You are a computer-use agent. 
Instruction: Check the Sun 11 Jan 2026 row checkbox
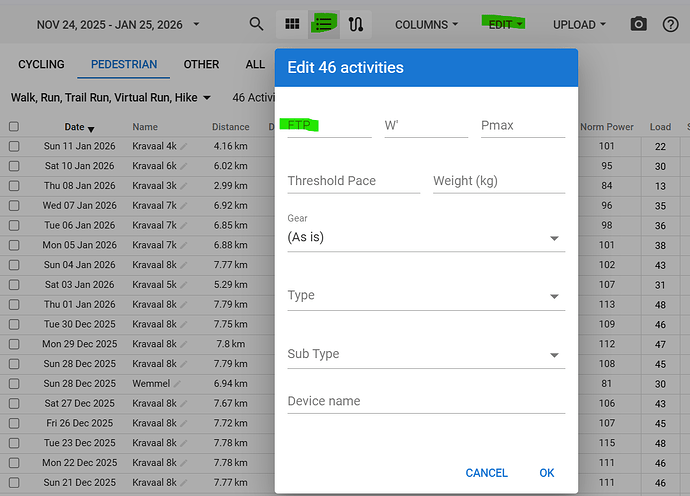pyautogui.click(x=14, y=146)
